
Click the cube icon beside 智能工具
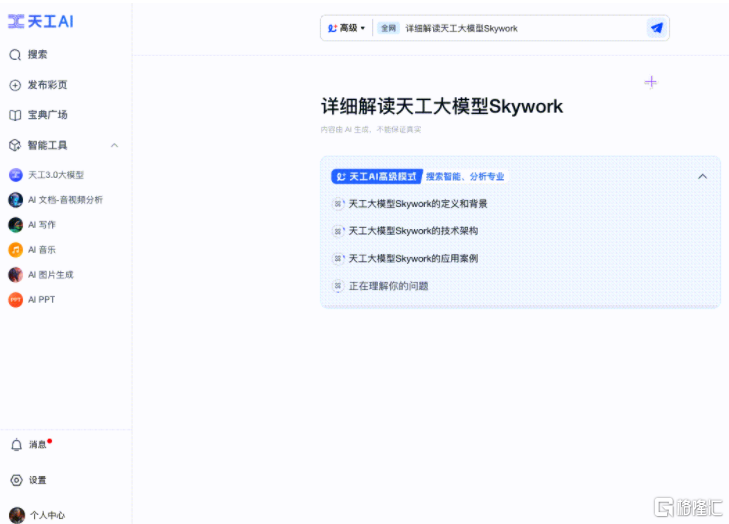[15, 145]
